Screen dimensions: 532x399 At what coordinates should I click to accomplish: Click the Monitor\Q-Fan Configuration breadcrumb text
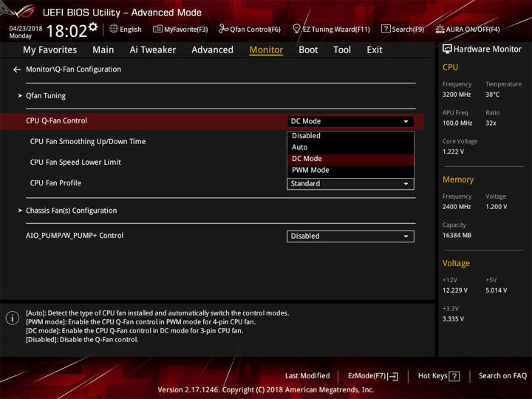coord(74,69)
